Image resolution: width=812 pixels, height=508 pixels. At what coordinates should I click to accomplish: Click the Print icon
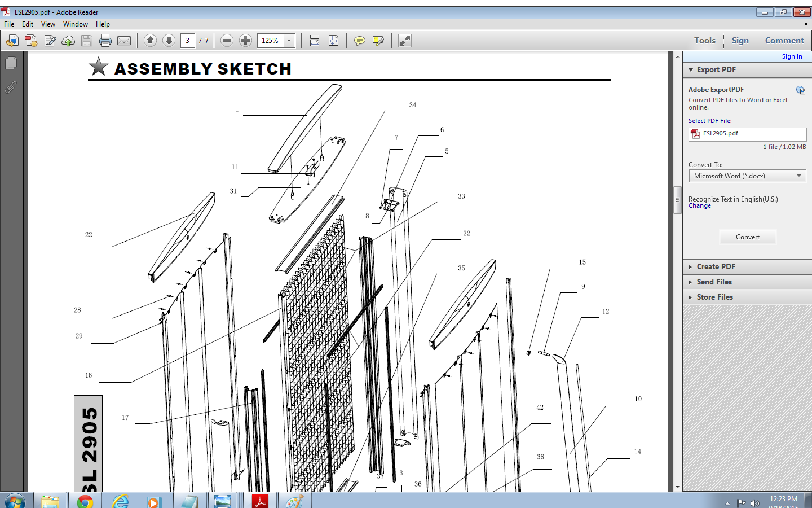click(105, 41)
